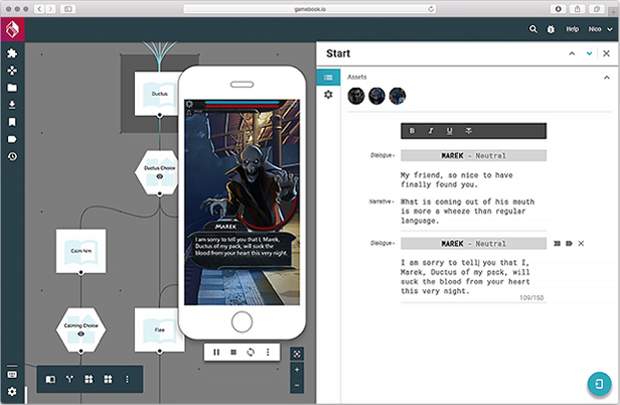Select the second asset avatar thumbnail
The width and height of the screenshot is (620, 405).
[377, 96]
